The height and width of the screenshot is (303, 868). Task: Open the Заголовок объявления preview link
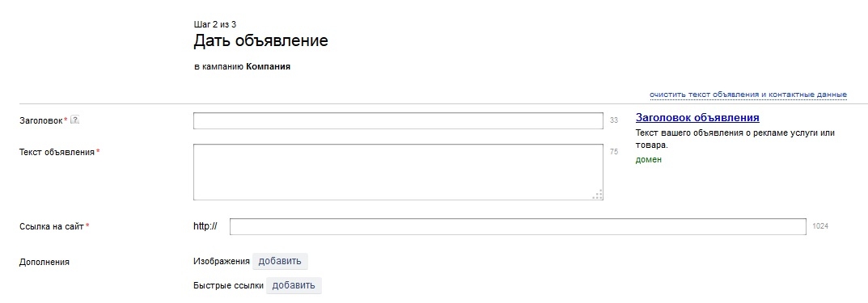point(697,118)
